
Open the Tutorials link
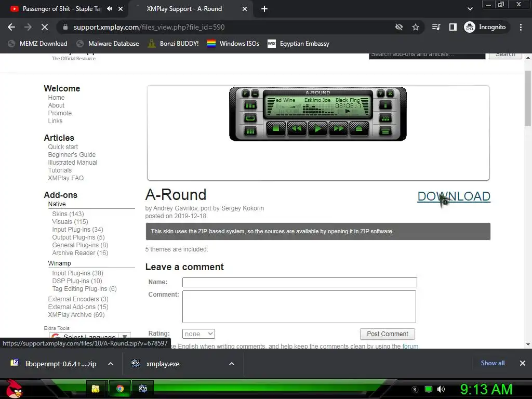pos(60,170)
